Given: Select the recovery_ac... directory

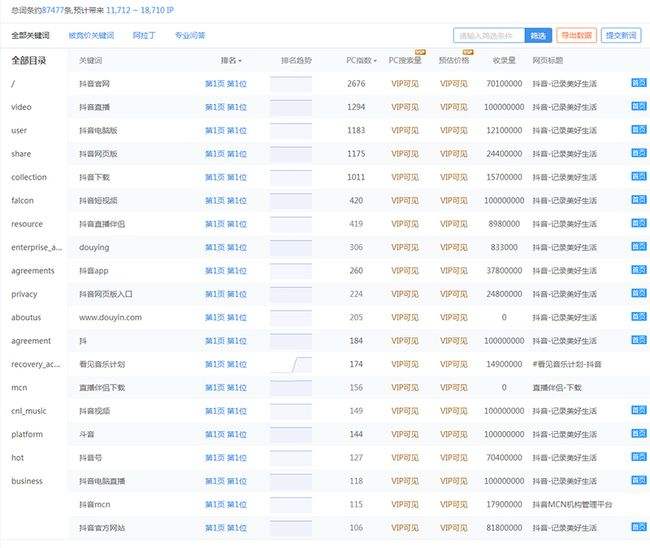Looking at the screenshot, I should coord(36,364).
